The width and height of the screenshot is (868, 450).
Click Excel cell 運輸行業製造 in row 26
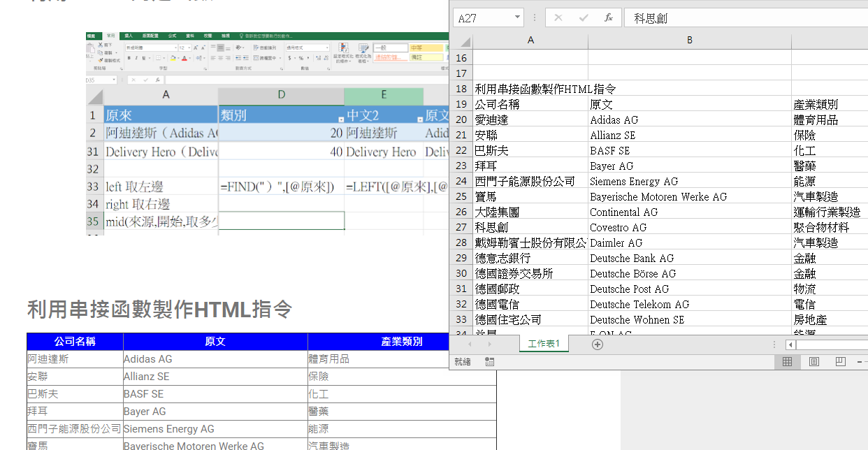tap(830, 212)
